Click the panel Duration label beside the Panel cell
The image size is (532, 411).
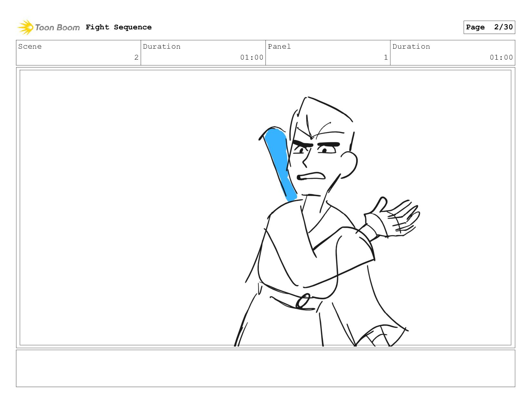pos(411,46)
